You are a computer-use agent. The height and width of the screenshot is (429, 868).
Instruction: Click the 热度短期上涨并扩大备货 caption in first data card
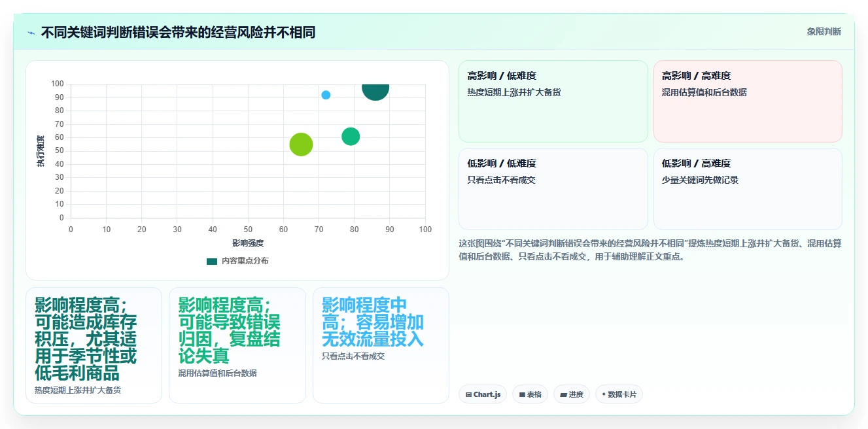(78, 390)
